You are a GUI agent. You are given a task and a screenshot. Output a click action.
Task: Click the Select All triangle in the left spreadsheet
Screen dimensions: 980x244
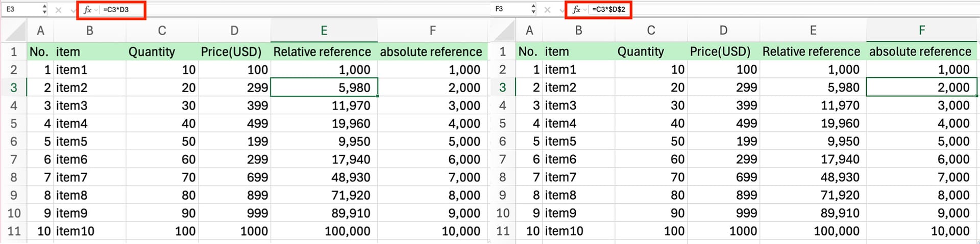point(14,31)
